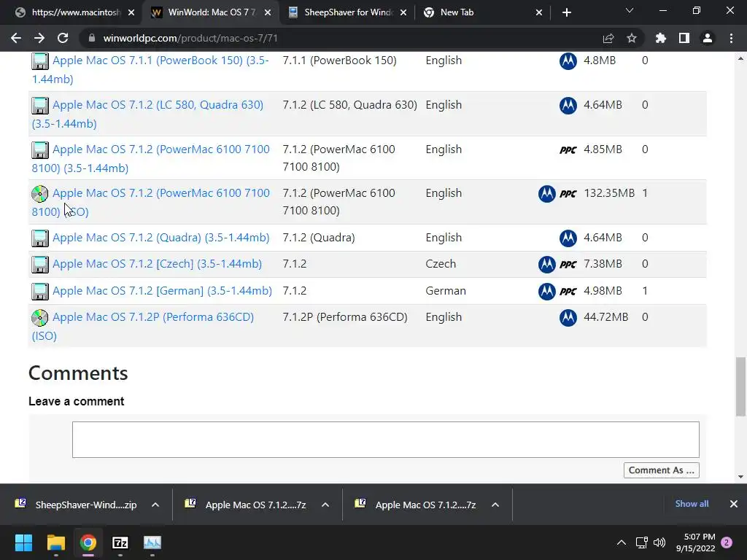This screenshot has height=560, width=747.
Task: Open a new browser tab
Action: coord(566,13)
